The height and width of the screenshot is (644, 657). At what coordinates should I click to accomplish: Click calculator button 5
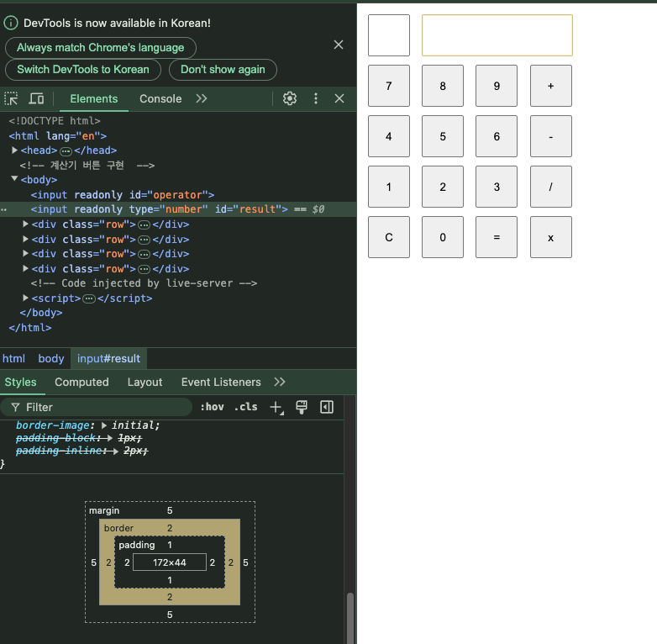[443, 136]
